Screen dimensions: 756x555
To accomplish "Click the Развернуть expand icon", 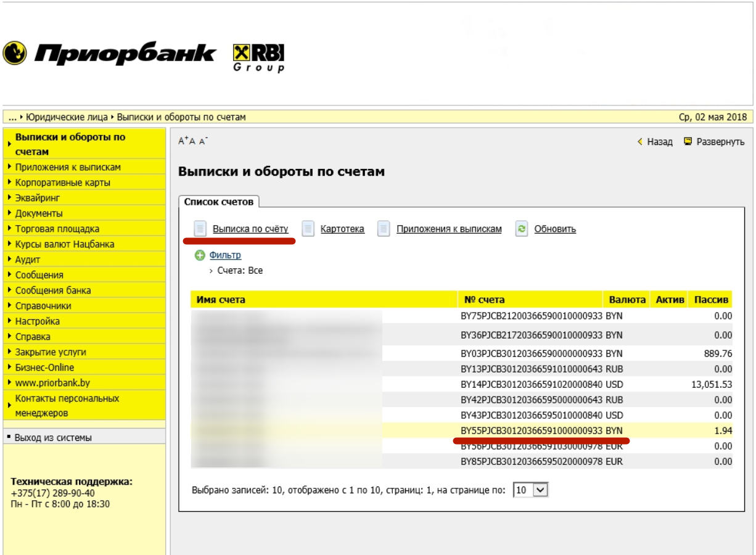I will 688,142.
